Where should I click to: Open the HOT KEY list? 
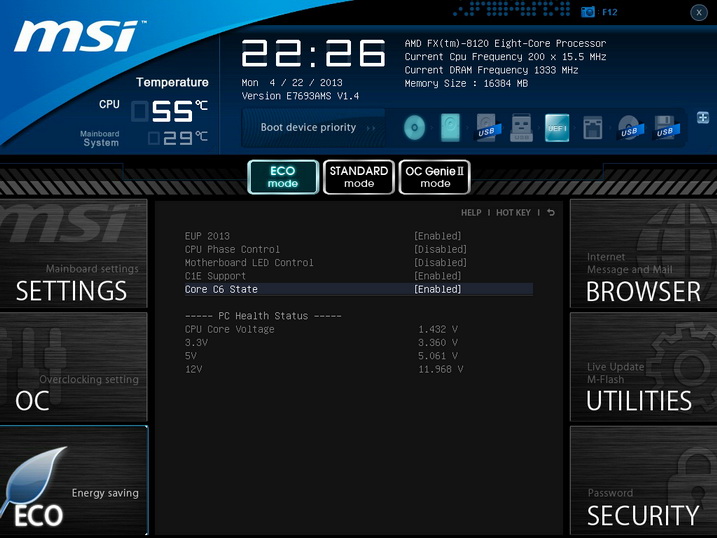click(514, 213)
